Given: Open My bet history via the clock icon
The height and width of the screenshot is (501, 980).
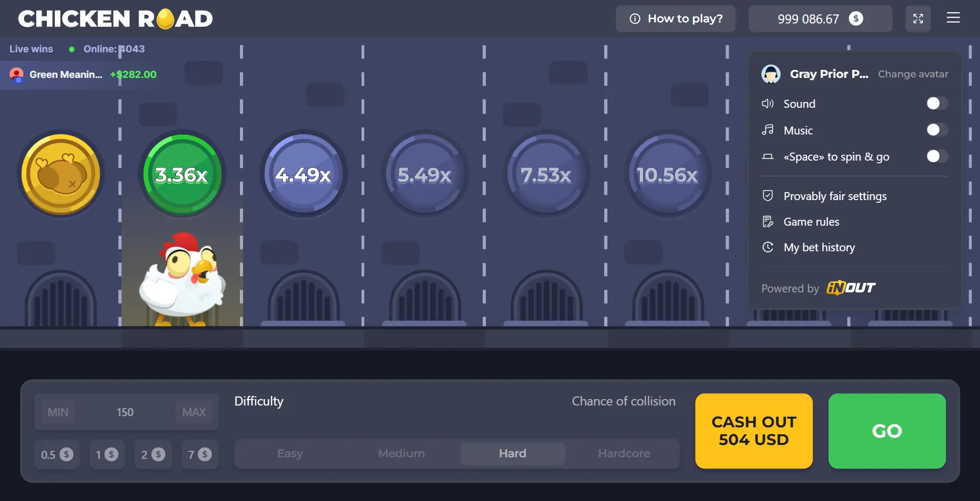Looking at the screenshot, I should pos(768,247).
